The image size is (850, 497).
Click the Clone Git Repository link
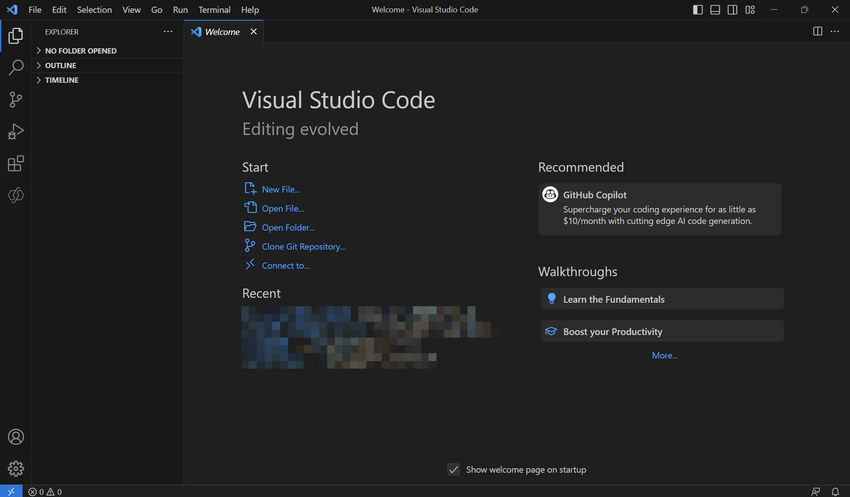click(x=303, y=246)
